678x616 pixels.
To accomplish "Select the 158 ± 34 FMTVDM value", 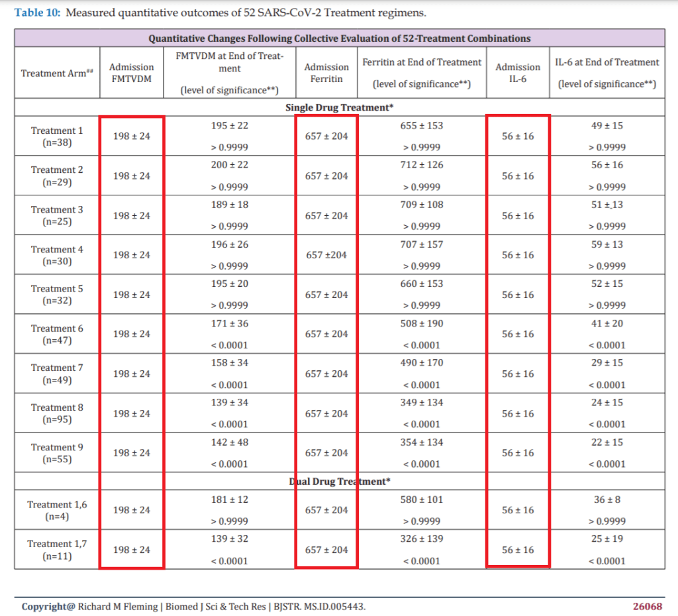I will click(x=230, y=363).
